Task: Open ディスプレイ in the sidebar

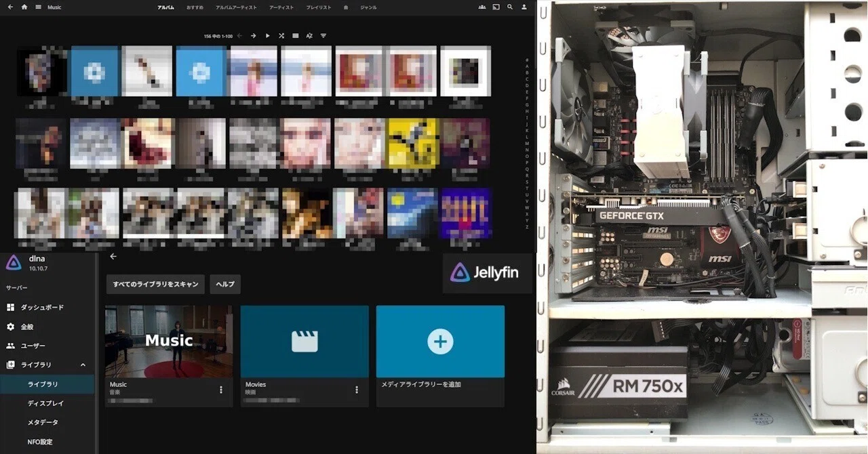Action: (x=45, y=403)
